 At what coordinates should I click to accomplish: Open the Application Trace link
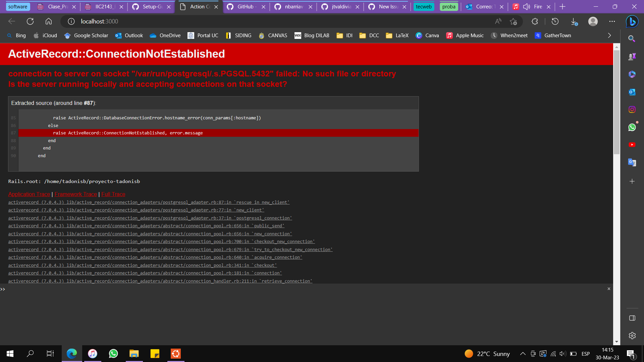pos(29,194)
